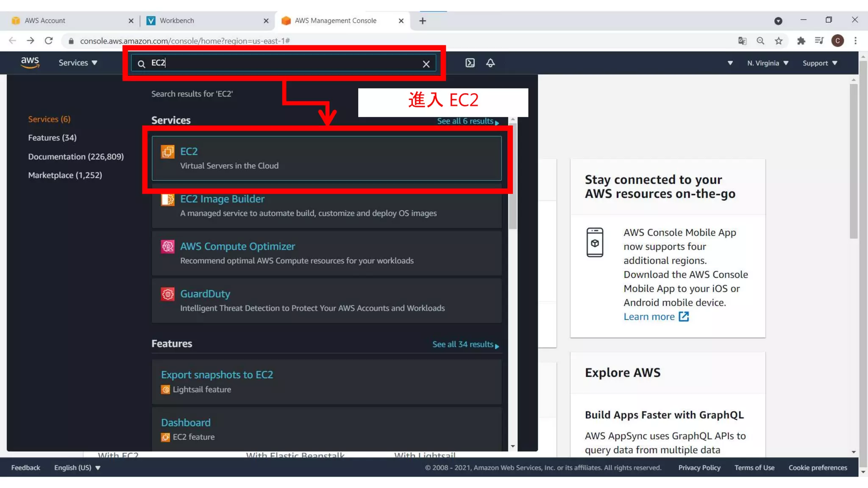Open the GuardDuty result

point(326,300)
